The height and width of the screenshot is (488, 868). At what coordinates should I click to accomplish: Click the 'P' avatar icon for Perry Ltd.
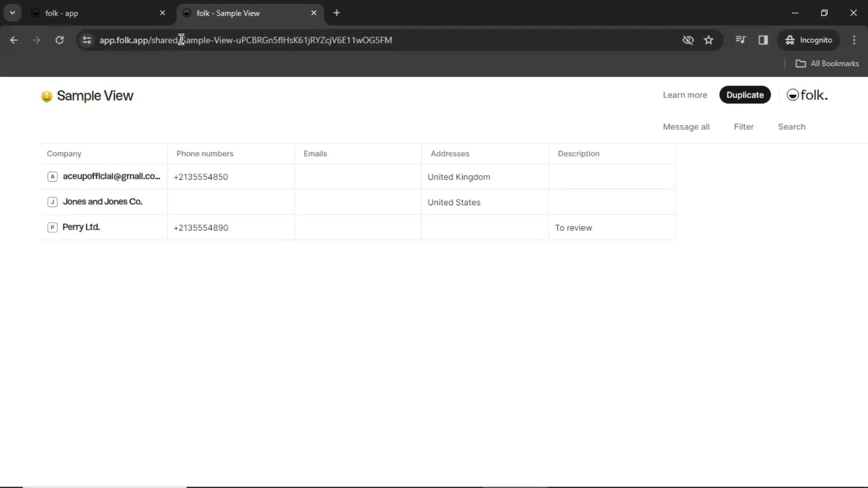(52, 227)
